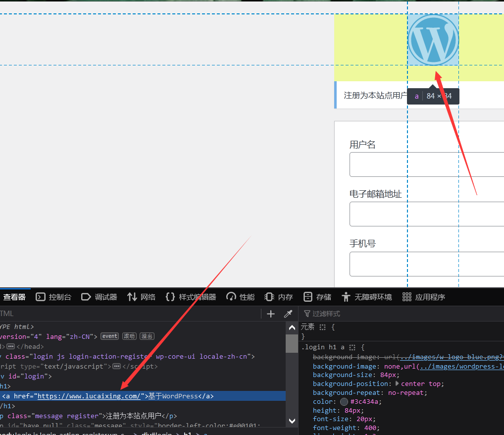Click the Performance tab gauge icon
504x435 pixels.
(x=231, y=297)
